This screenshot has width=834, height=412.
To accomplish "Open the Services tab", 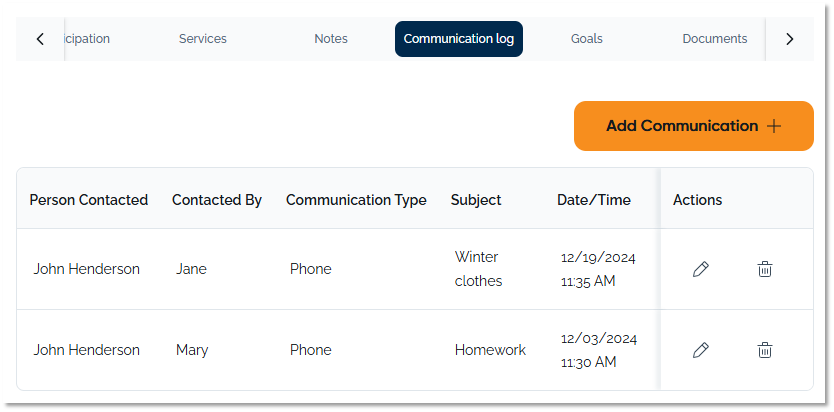I will pos(203,39).
